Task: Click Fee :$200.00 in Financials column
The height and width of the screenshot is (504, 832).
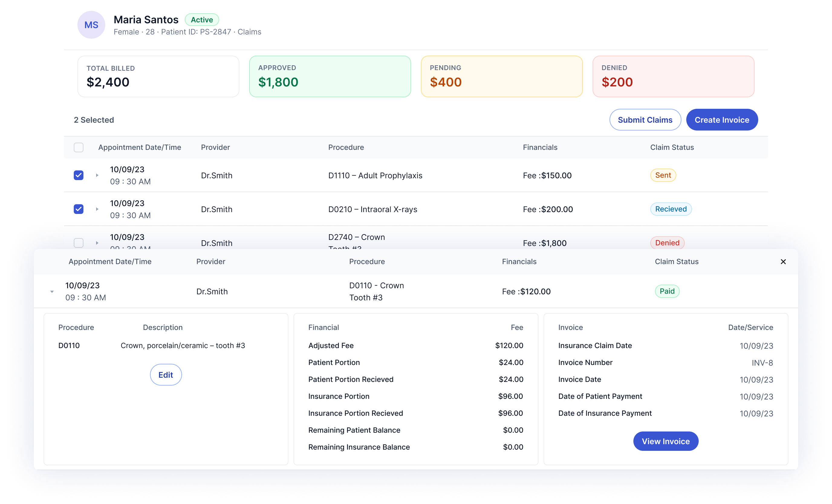Action: pos(548,209)
